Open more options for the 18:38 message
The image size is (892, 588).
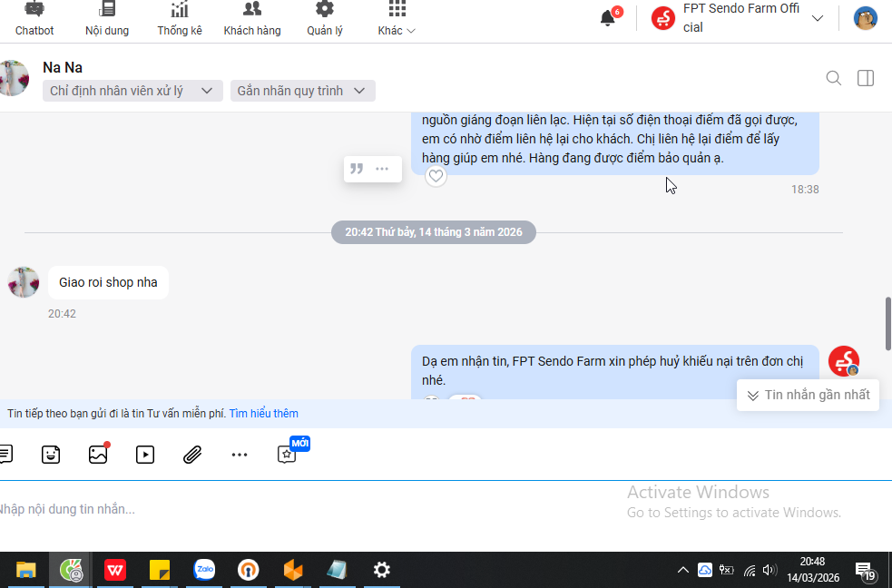[382, 169]
